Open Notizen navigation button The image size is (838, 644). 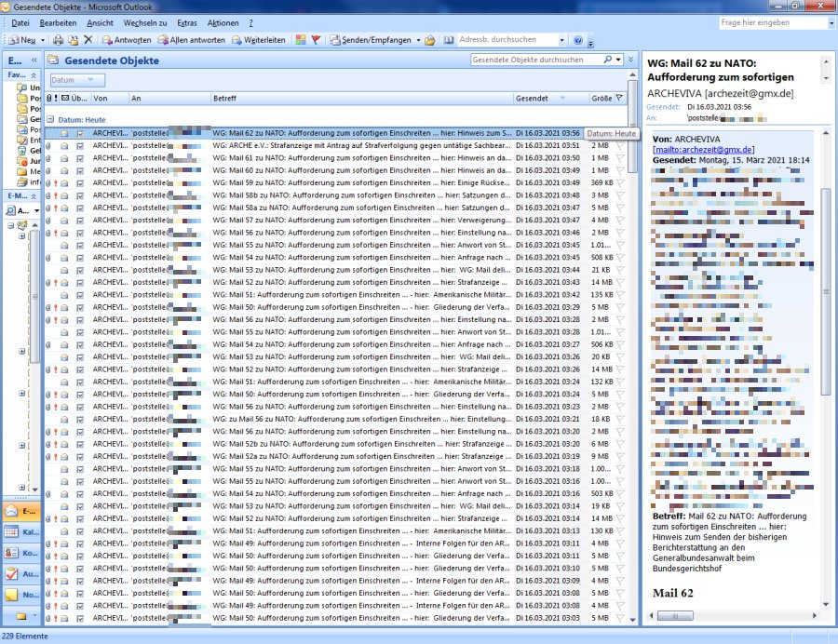click(20, 595)
